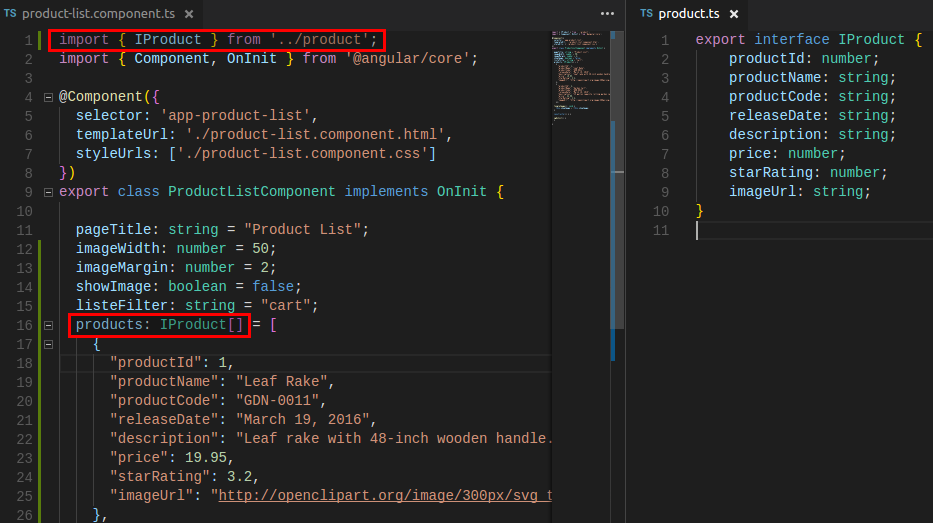Image resolution: width=933 pixels, height=523 pixels.
Task: Collapse the @Component decorator block
Action: click(48, 97)
